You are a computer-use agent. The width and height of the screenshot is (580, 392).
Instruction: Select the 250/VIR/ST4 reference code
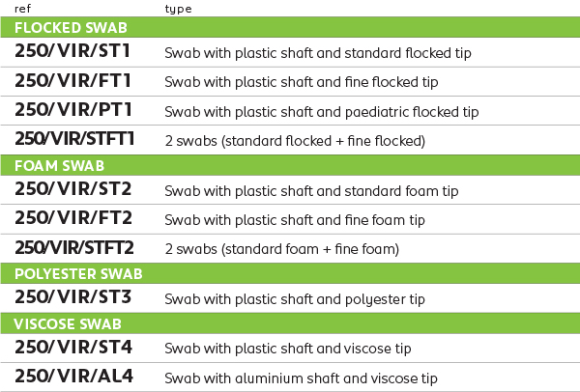tap(73, 347)
